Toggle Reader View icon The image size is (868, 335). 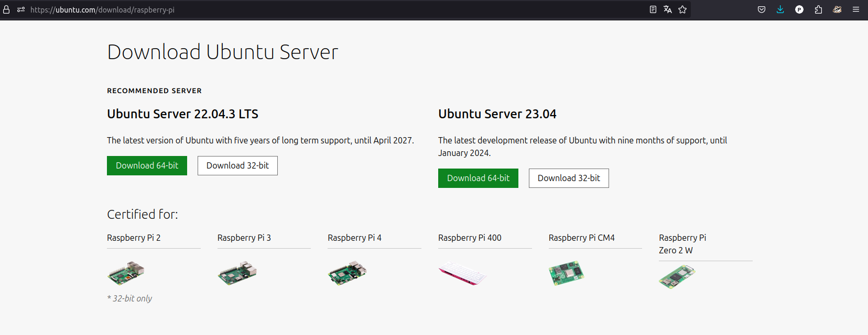pos(653,9)
